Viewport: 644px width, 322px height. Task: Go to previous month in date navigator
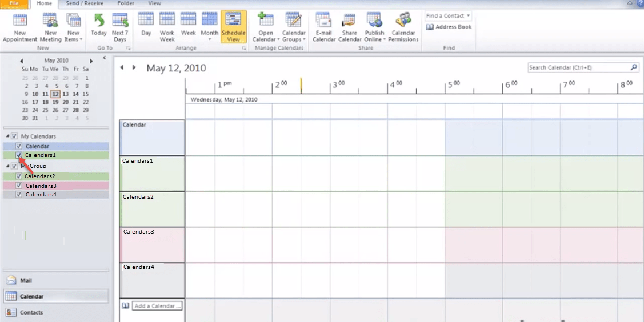click(x=21, y=61)
